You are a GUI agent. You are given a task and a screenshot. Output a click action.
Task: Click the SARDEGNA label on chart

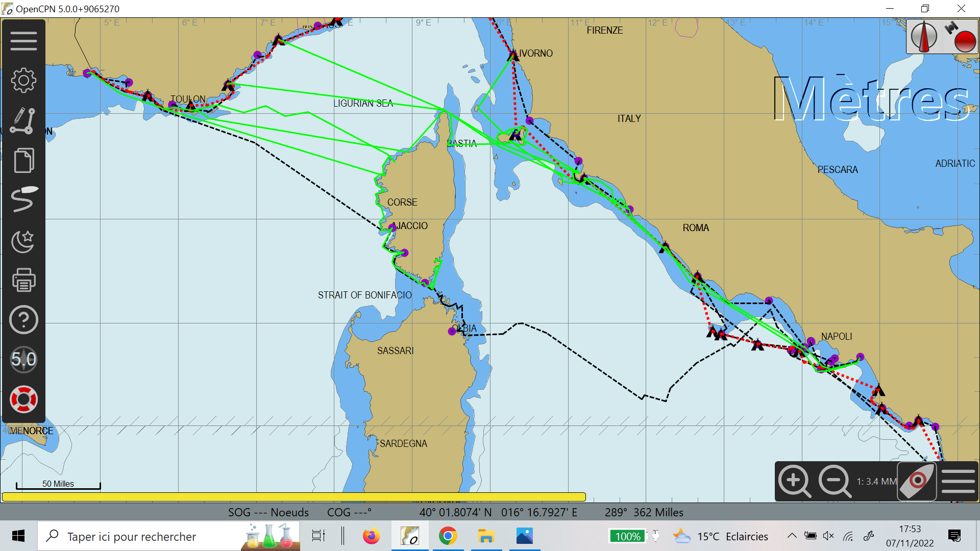403,444
